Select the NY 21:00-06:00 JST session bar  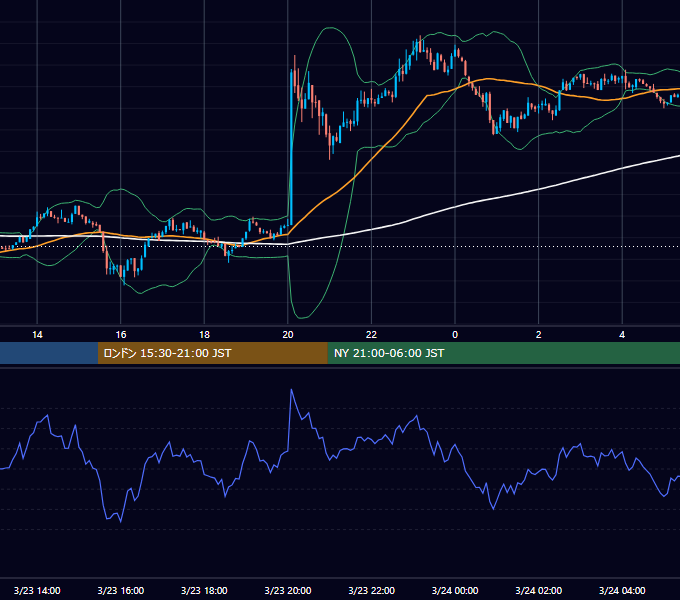pyautogui.click(x=503, y=353)
